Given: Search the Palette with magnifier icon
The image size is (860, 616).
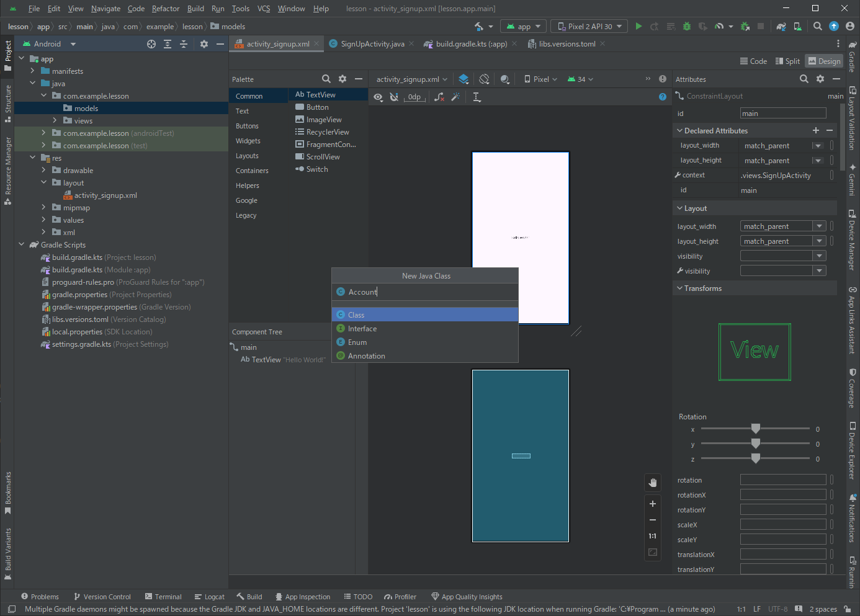Looking at the screenshot, I should click(326, 79).
